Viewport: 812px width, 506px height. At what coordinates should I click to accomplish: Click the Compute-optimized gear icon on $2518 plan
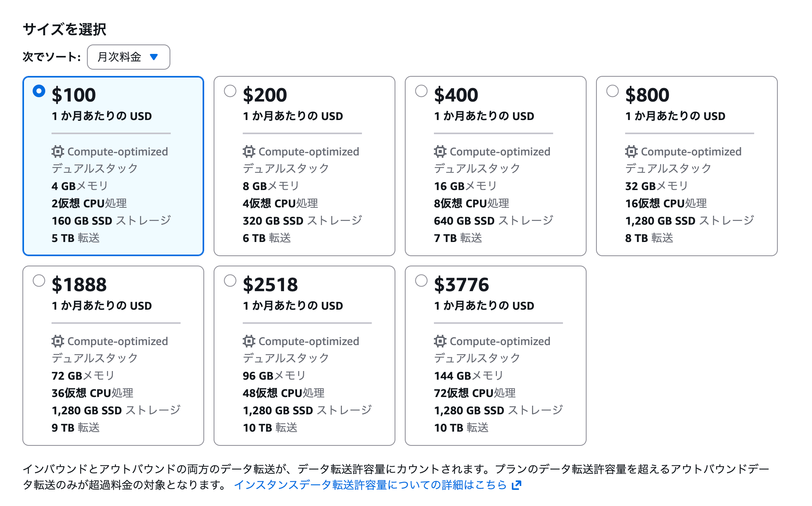(248, 341)
